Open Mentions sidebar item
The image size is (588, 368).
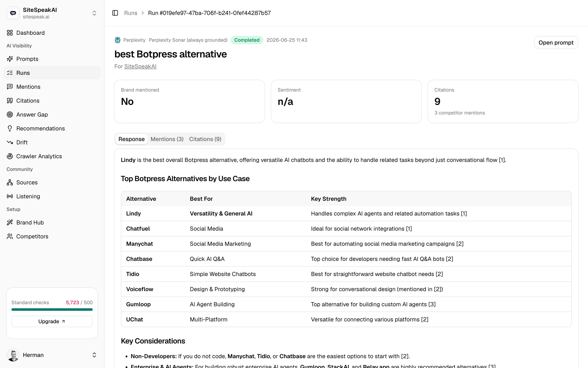(x=52, y=87)
